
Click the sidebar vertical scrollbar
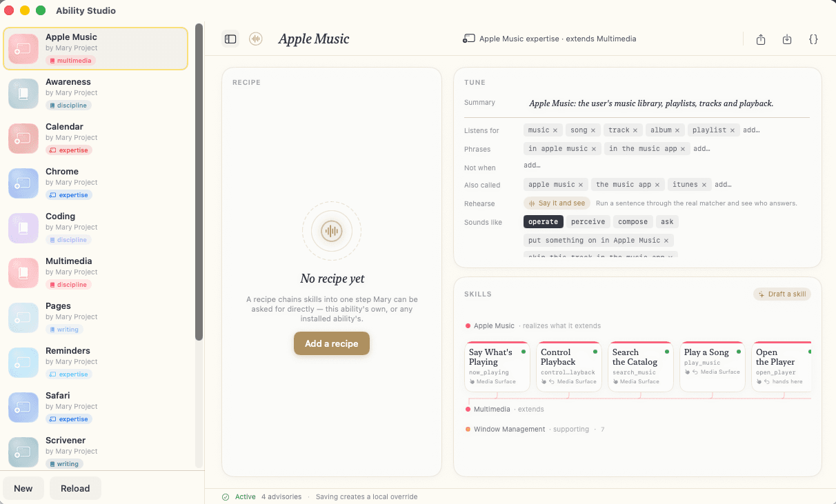coord(199,181)
